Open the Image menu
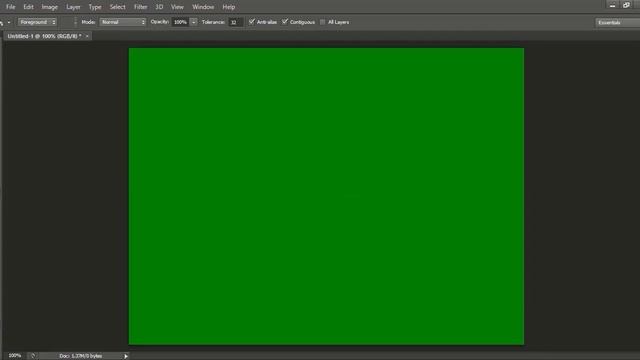640x360 pixels. pos(50,7)
